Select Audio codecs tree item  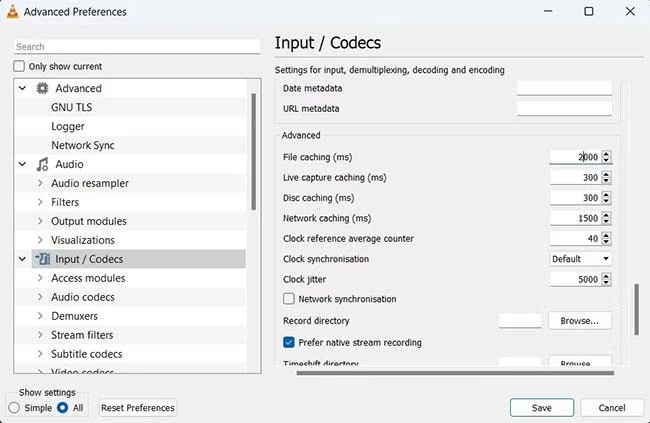click(x=83, y=297)
